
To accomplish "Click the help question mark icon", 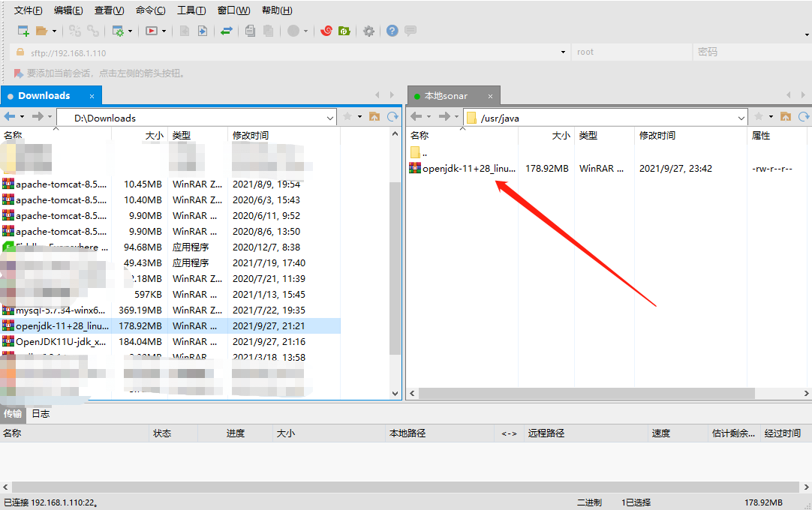I will pyautogui.click(x=392, y=31).
